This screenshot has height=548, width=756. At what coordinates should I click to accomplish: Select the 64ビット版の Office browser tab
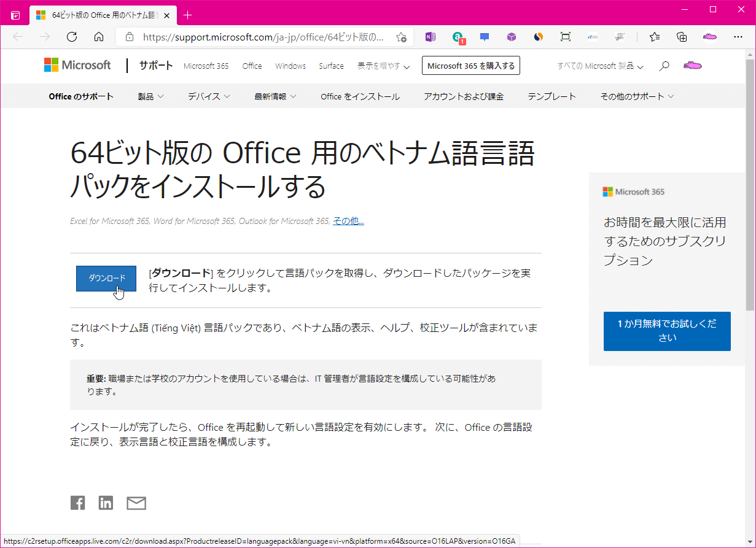tap(102, 15)
